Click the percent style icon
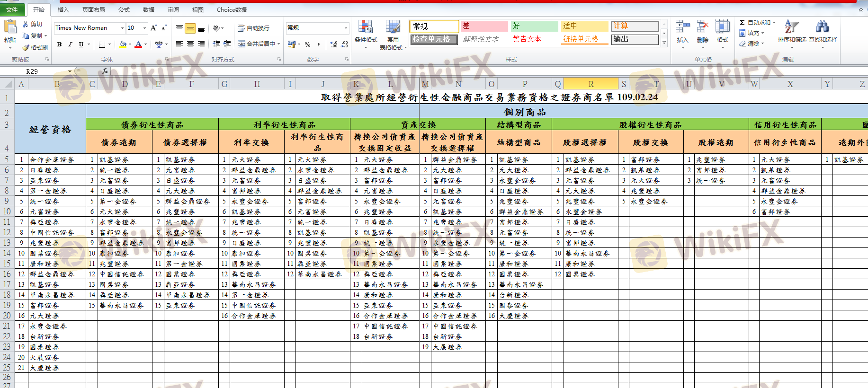868x388 pixels. [307, 44]
